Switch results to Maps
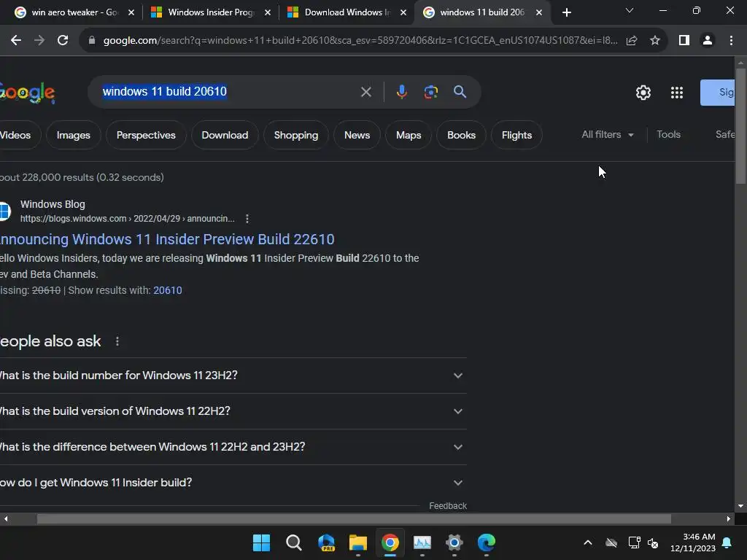This screenshot has height=560, width=747. 409,135
